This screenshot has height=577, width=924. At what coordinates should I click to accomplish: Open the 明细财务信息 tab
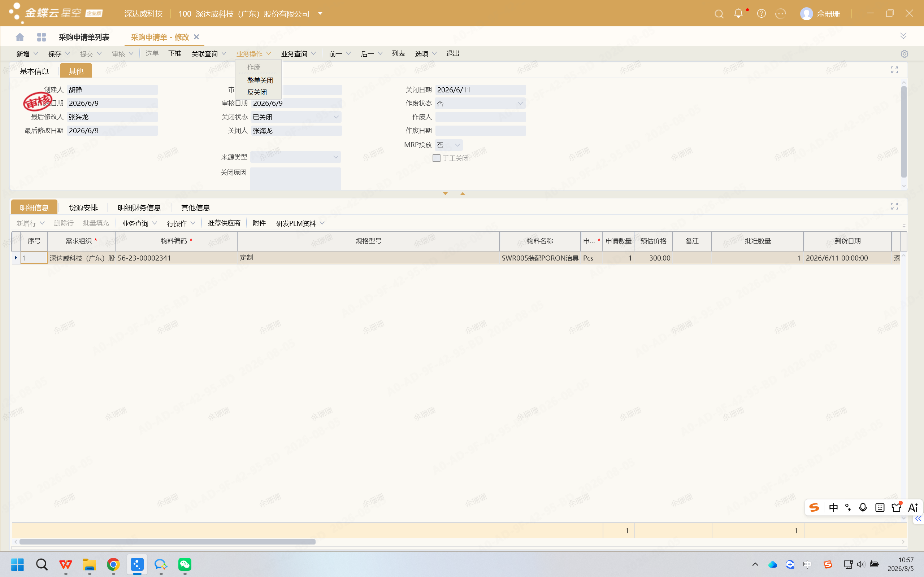point(139,207)
